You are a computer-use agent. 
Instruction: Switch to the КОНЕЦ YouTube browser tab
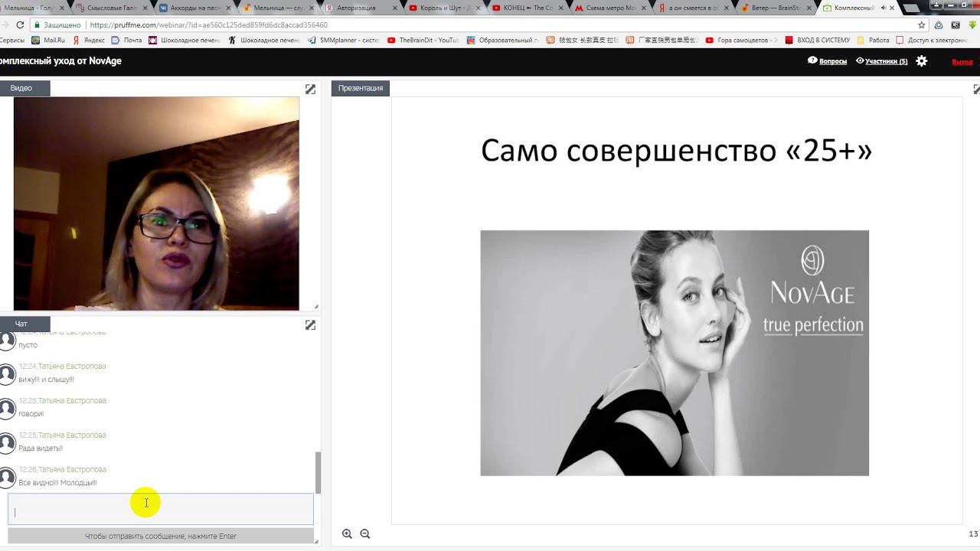coord(528,8)
